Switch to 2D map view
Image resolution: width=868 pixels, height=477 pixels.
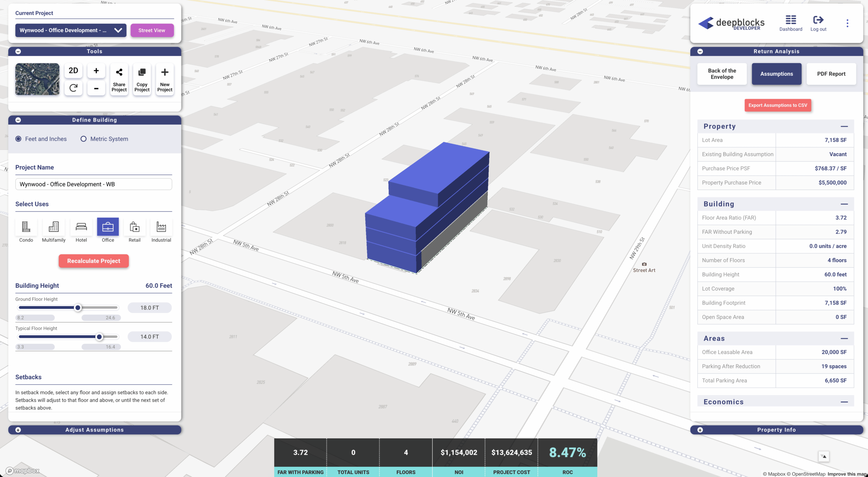(x=73, y=71)
